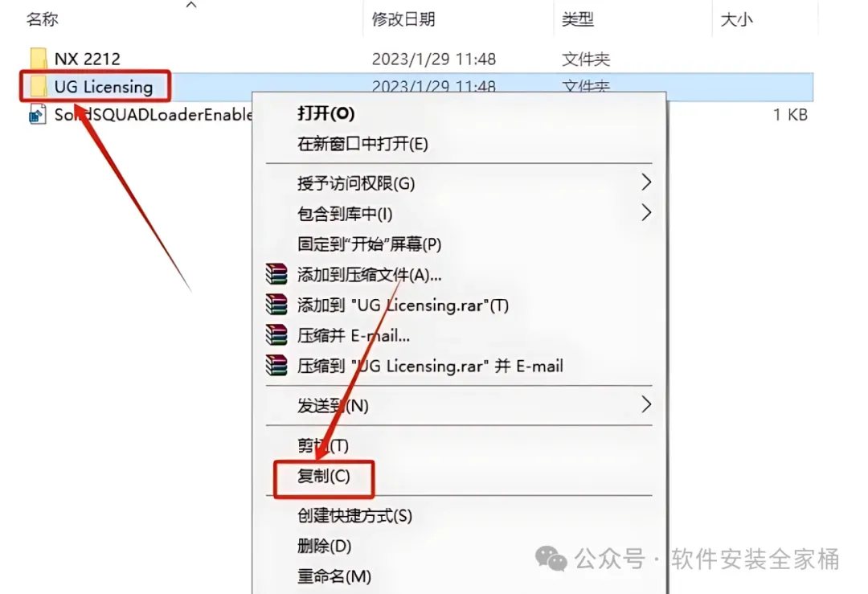
Task: Click WinRAR icon beside 添加到 "UG Licensing.rar"
Action: coord(276,305)
